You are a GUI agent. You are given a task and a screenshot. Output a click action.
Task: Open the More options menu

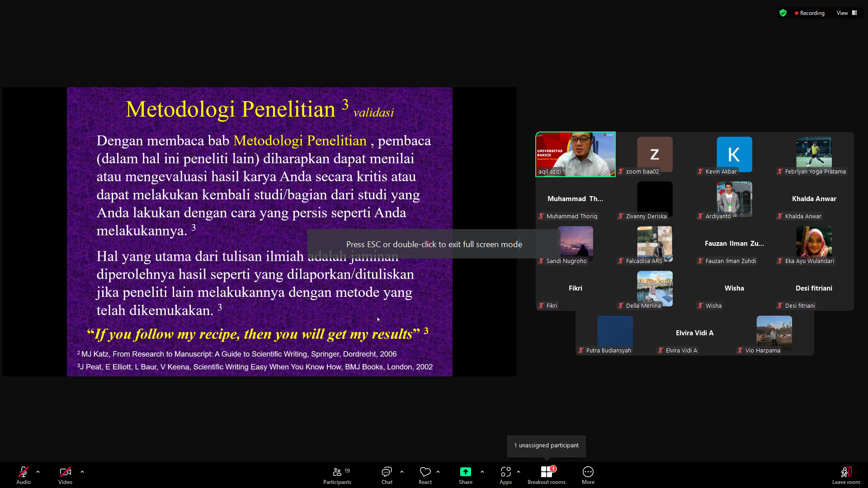[x=588, y=475]
